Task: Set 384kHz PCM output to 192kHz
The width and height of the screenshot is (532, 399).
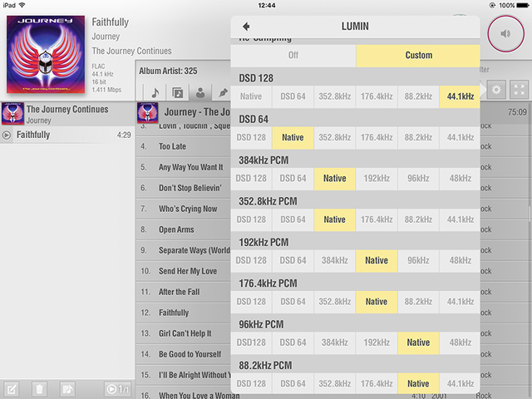Action: click(x=377, y=179)
